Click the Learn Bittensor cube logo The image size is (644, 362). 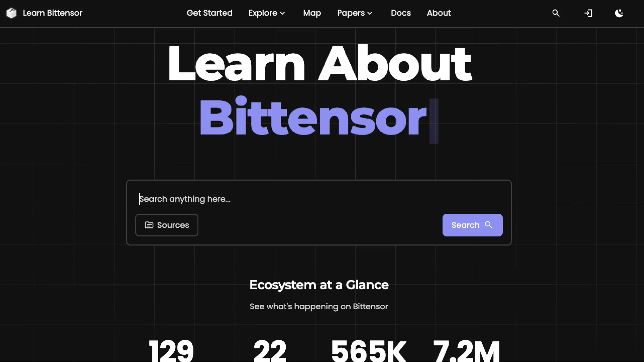click(x=11, y=13)
